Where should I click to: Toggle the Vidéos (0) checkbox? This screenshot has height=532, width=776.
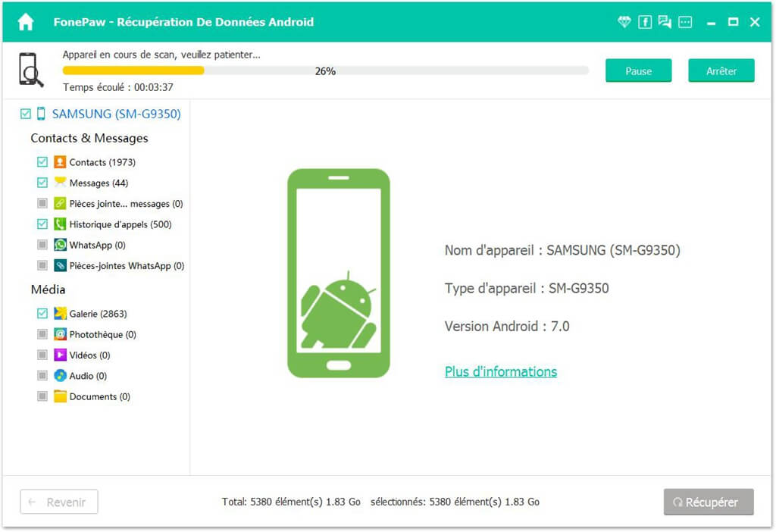click(42, 355)
